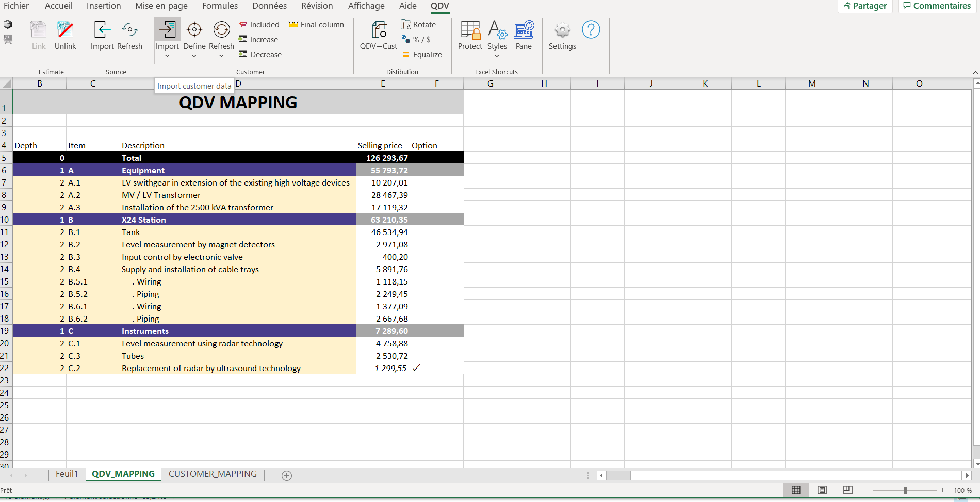980x502 pixels.
Task: Open the help question mark icon
Action: 591,29
